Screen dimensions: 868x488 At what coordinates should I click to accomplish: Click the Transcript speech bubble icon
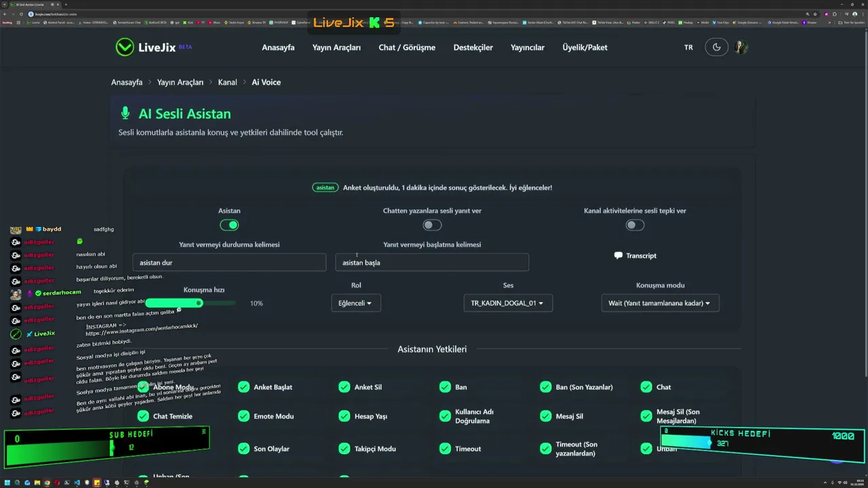618,256
